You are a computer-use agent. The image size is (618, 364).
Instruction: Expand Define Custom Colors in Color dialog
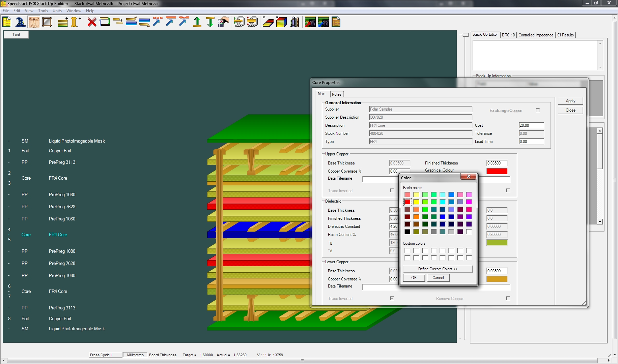tap(438, 269)
